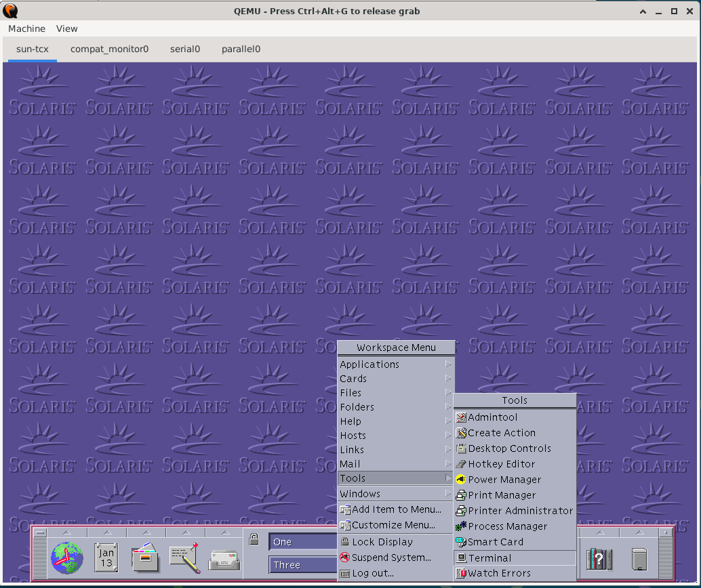
Task: Click Lock Display menu entry
Action: tap(382, 542)
